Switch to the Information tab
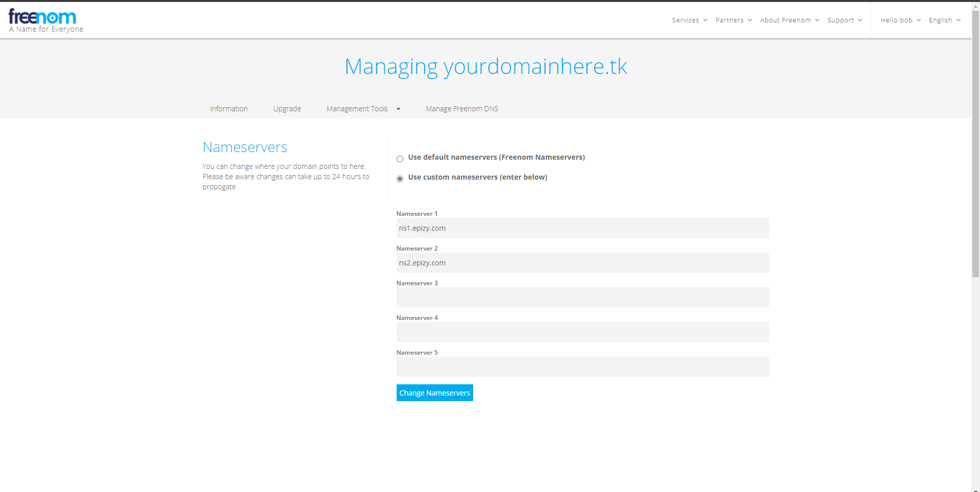 pos(229,109)
